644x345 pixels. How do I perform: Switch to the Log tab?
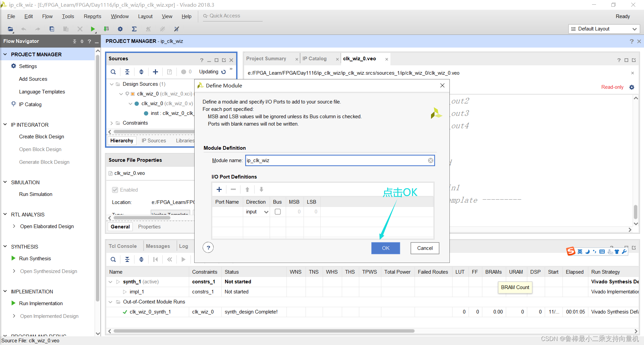tap(183, 246)
